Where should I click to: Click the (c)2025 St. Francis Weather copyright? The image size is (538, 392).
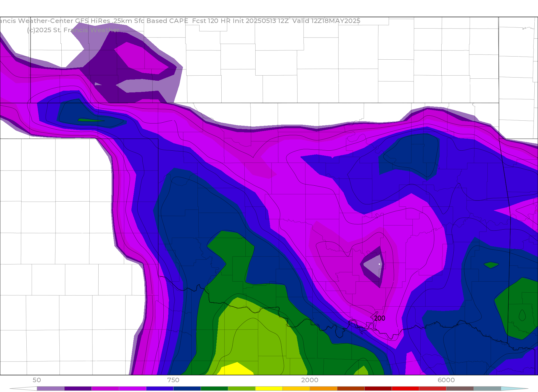point(73,30)
